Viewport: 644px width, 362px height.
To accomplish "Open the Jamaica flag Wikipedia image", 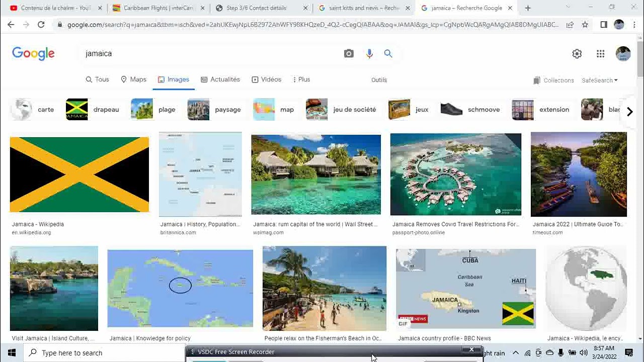I will click(79, 174).
